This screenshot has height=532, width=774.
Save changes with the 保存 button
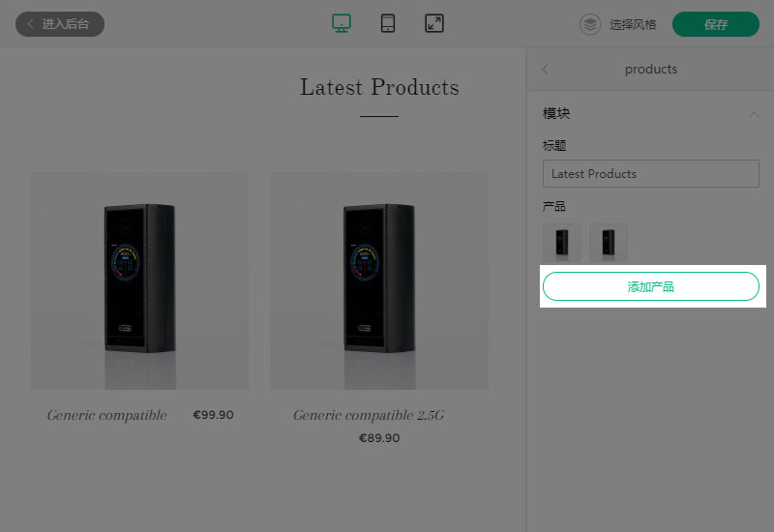[716, 24]
